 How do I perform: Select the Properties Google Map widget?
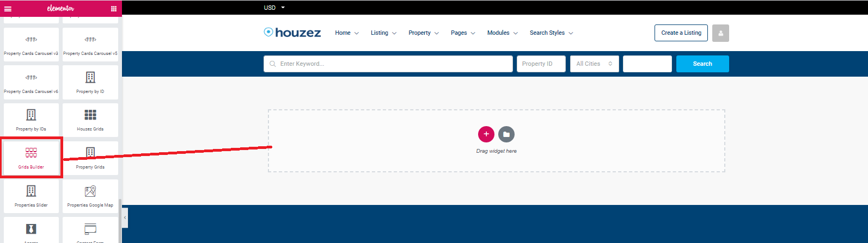coord(90,196)
